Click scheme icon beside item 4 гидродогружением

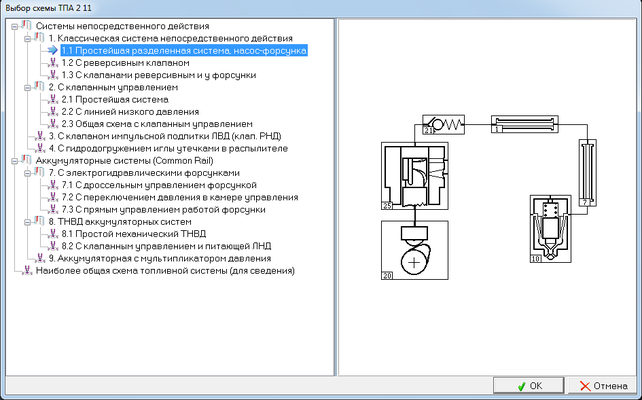(40, 148)
